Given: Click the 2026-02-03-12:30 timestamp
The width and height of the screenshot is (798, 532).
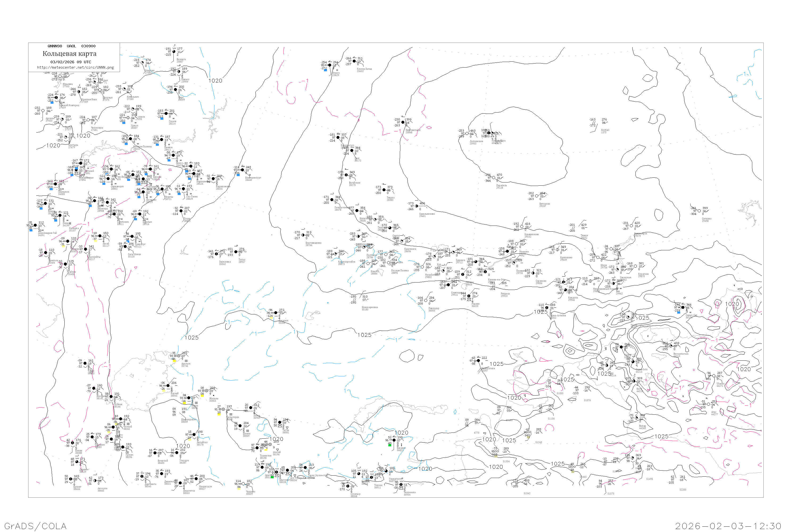Looking at the screenshot, I should 728,526.
